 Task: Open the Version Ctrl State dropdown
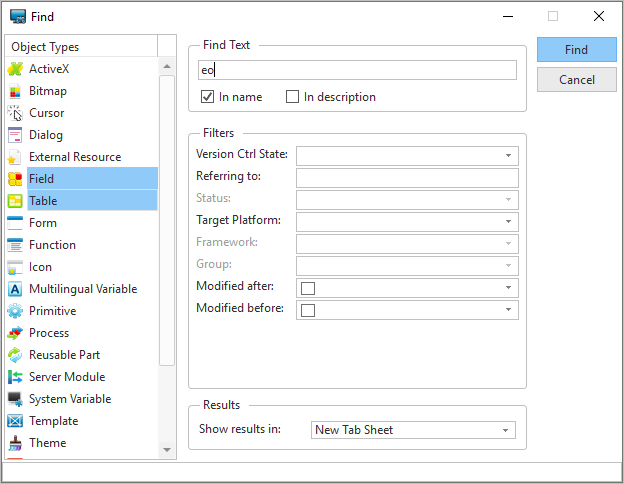click(508, 156)
